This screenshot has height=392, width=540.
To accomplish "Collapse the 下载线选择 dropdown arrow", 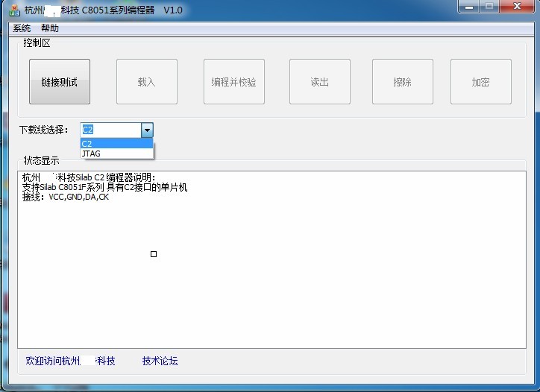I will (147, 130).
